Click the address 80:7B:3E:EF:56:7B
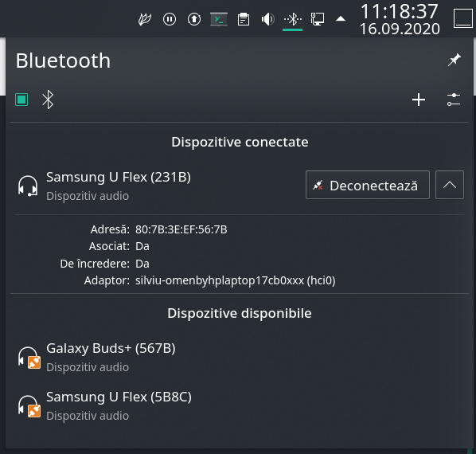This screenshot has height=454, width=476. pyautogui.click(x=181, y=229)
